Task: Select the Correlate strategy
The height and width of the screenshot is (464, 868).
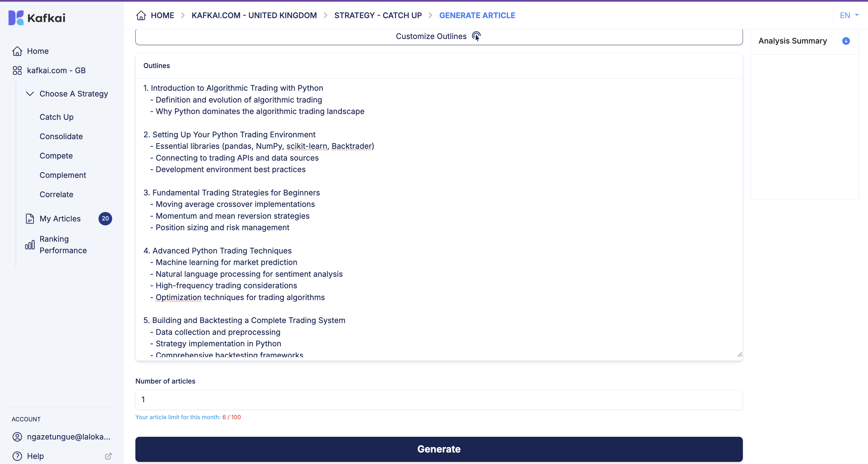Action: click(56, 194)
